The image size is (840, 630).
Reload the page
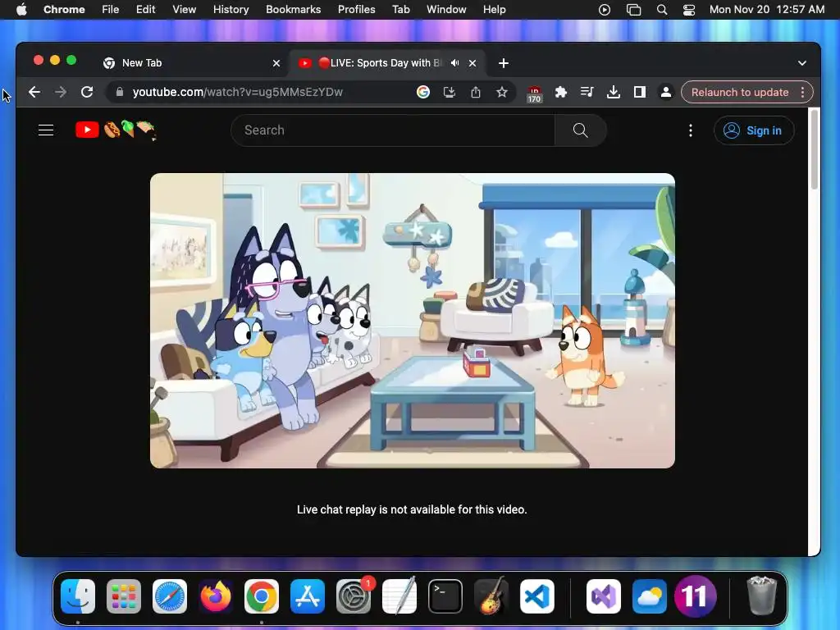tap(87, 92)
